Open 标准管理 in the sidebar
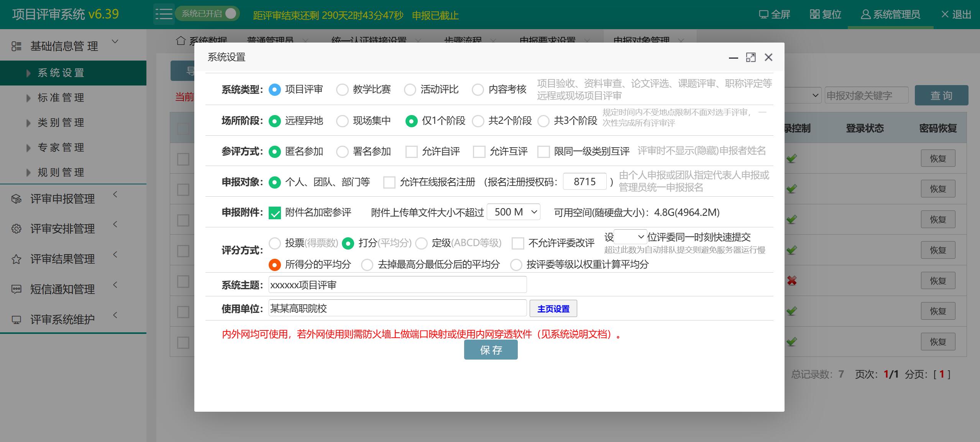Screen dimensions: 980x442 [x=61, y=98]
